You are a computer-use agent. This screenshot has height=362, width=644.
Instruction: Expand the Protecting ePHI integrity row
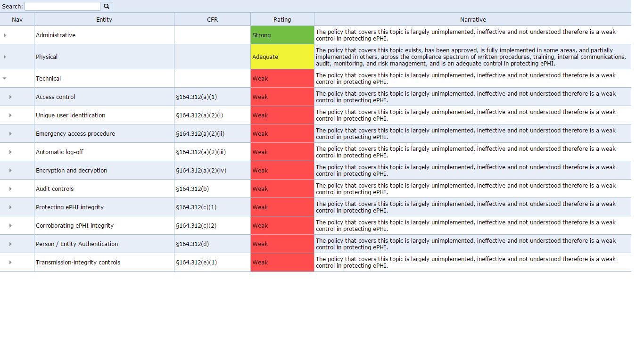click(x=10, y=207)
